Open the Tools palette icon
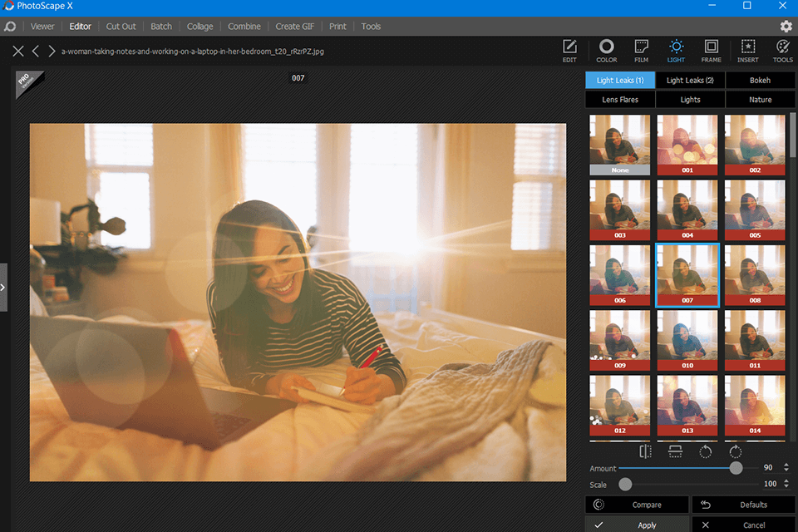798x532 pixels. point(782,50)
